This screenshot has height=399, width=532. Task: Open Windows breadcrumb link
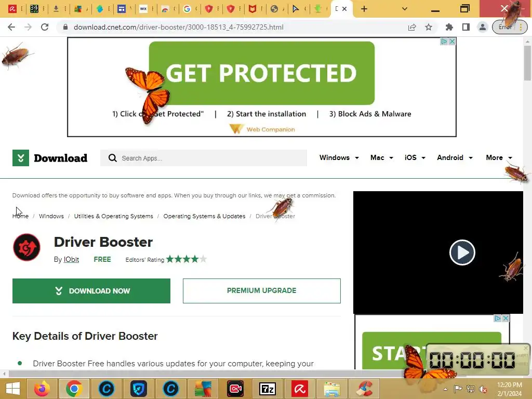tap(51, 216)
